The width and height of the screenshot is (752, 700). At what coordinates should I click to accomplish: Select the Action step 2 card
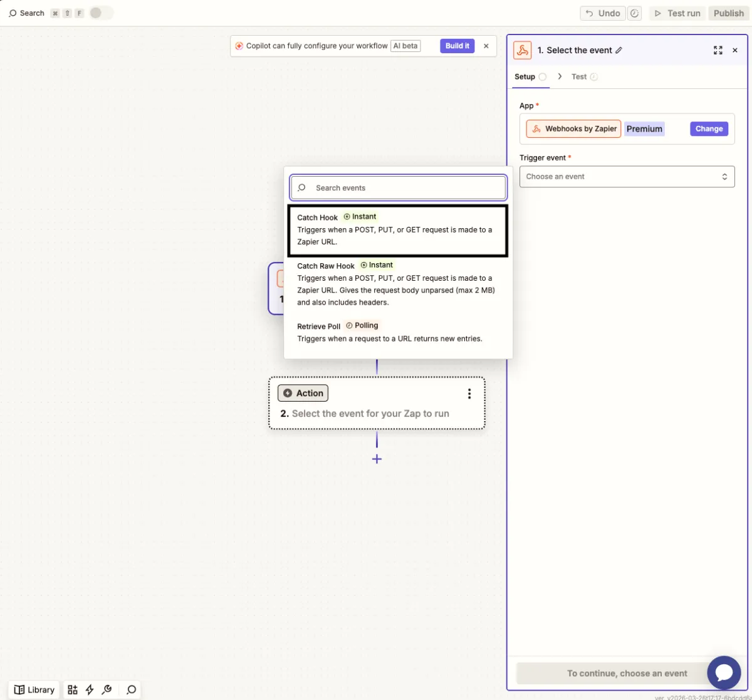377,403
